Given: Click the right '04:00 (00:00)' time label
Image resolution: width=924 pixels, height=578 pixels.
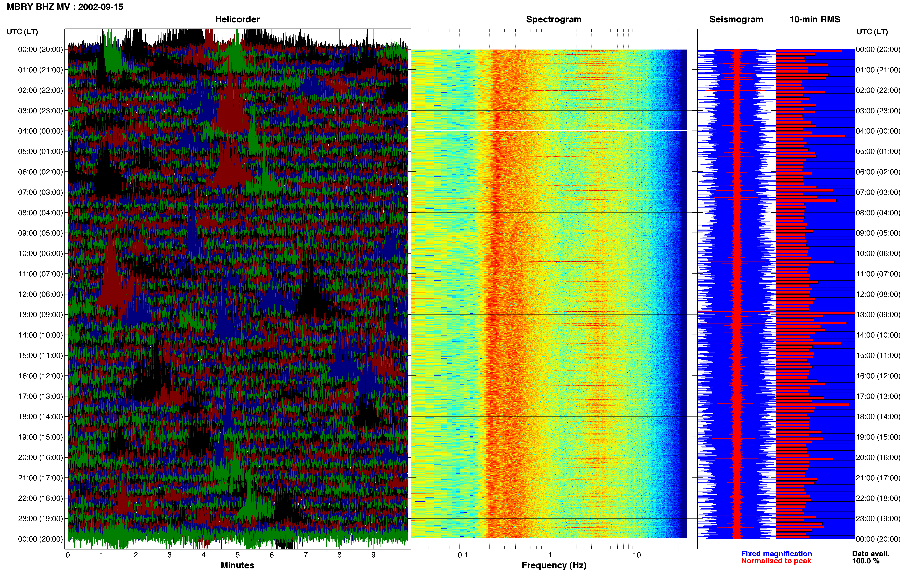Looking at the screenshot, I should [x=878, y=131].
